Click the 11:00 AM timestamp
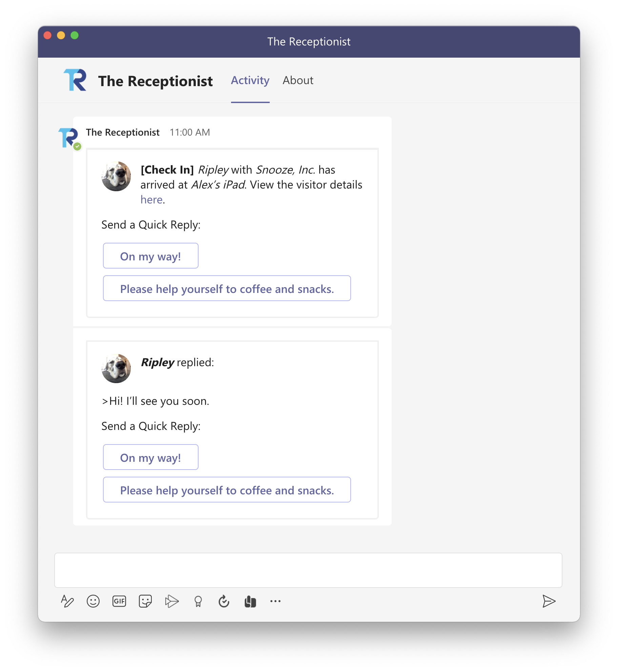This screenshot has width=618, height=672. (190, 132)
